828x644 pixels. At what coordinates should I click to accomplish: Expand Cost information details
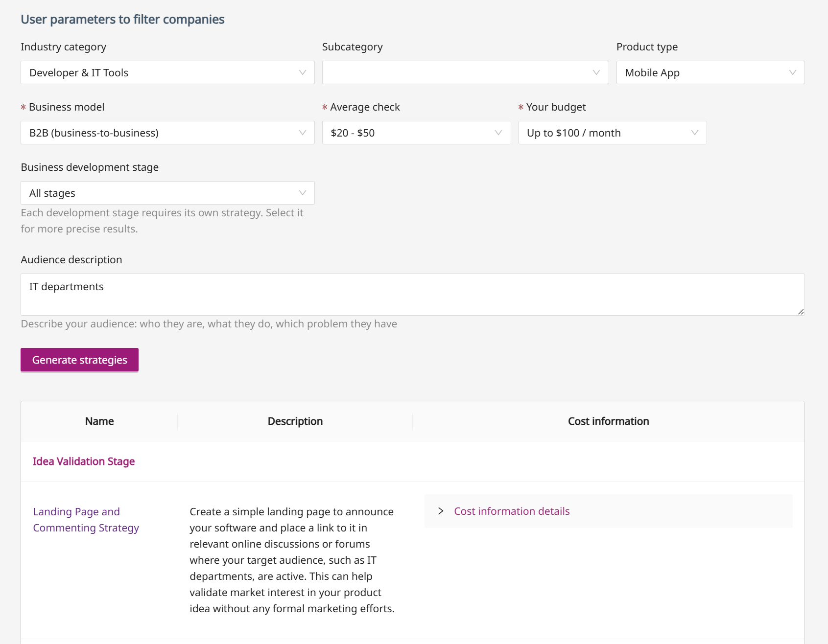coord(512,511)
